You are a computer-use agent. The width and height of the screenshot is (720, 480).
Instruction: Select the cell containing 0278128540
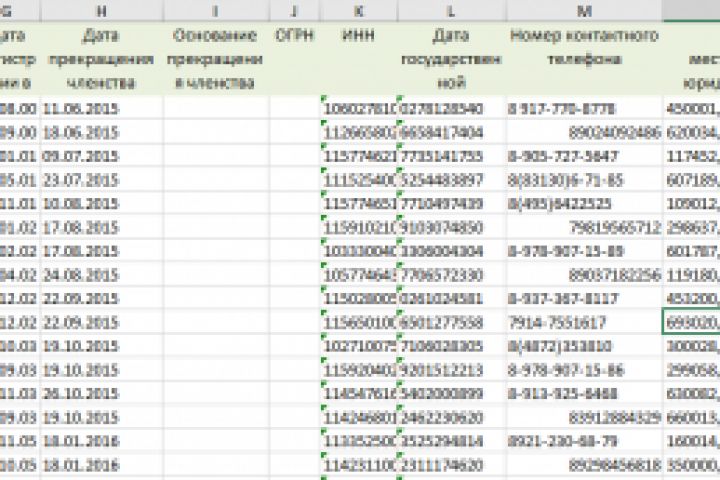click(452, 109)
